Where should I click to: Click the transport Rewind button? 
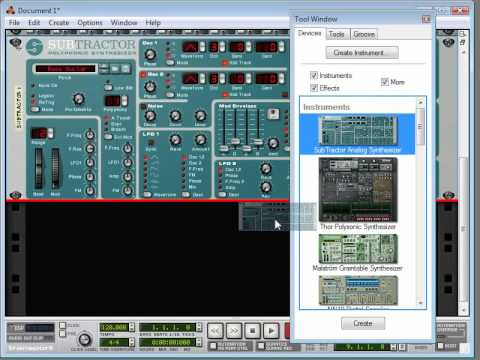215,331
